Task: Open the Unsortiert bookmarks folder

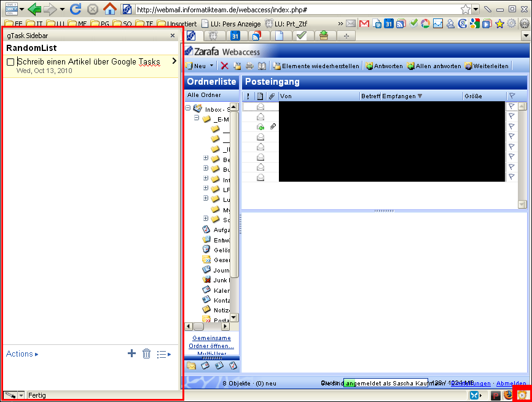Action: tap(177, 24)
